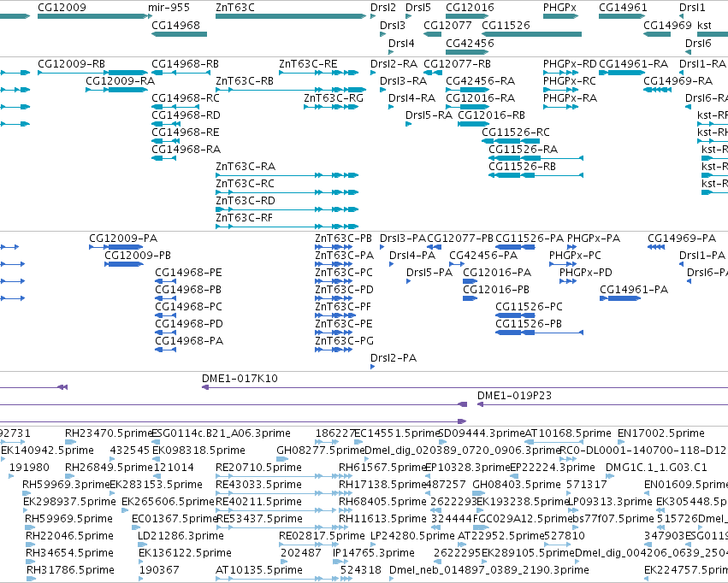Select EST RE20710.5prime
The image size is (728, 583).
278,476
